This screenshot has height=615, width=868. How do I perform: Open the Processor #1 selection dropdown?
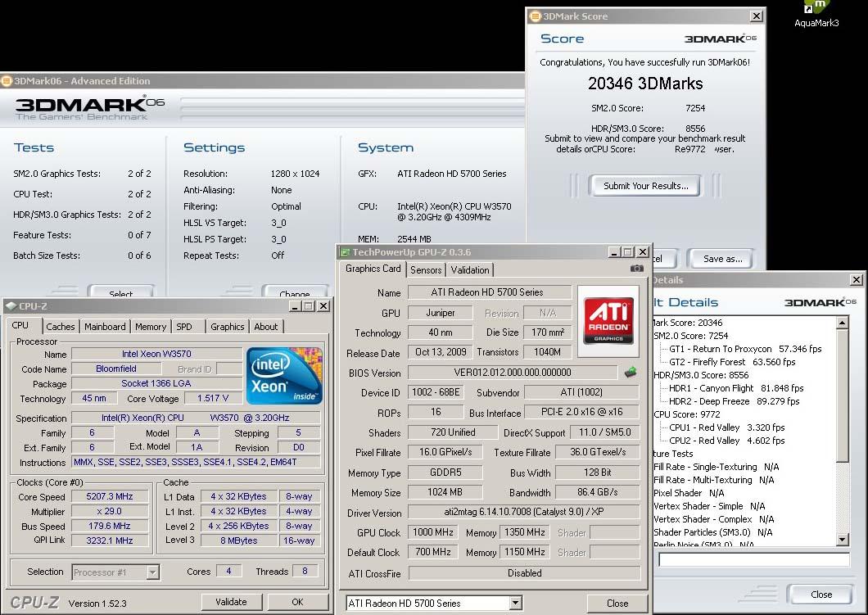pos(153,572)
